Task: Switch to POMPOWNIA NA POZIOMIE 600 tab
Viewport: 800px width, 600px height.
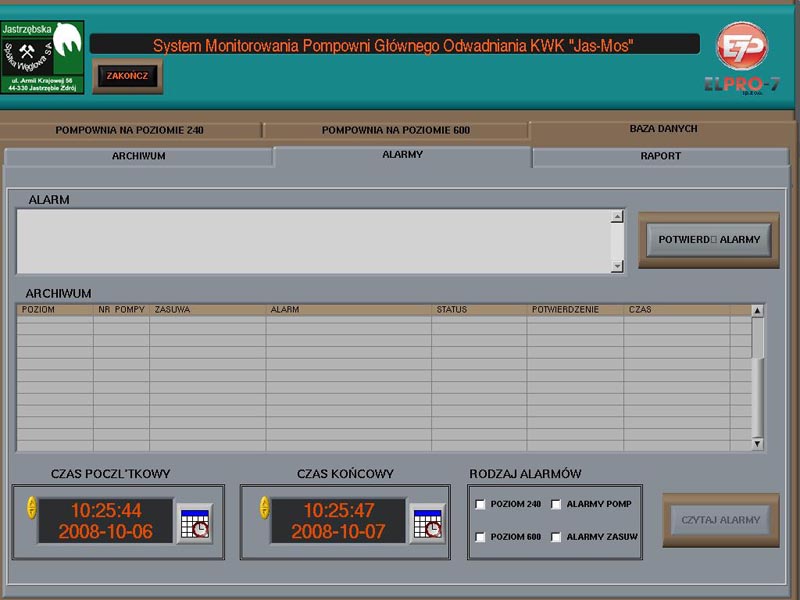Action: tap(396, 130)
